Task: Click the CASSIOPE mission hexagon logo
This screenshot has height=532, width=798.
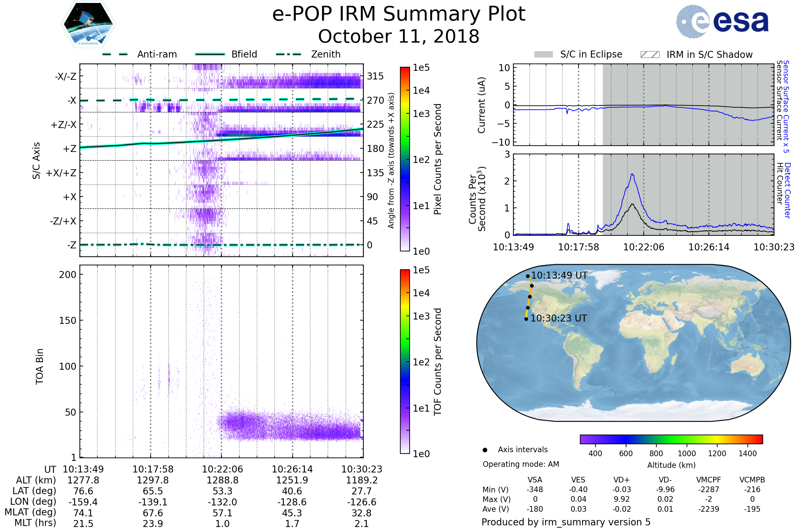Action: point(88,24)
